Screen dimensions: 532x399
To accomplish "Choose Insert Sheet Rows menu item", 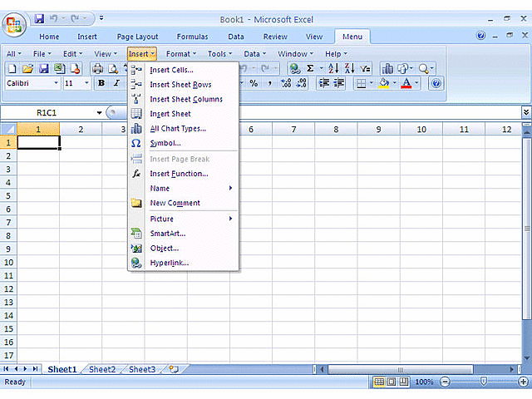I will 184,85.
